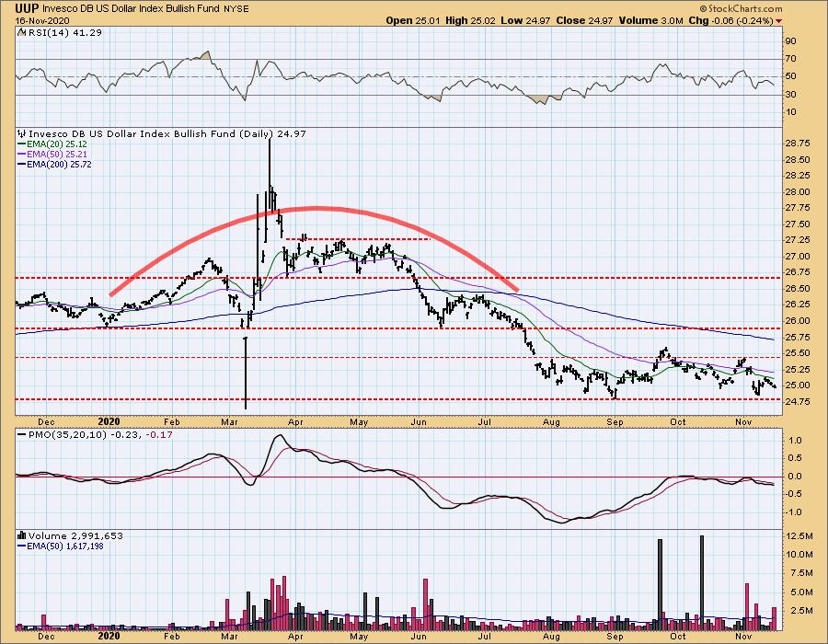
Task: Select the EMA(20) green line swatch
Action: (x=22, y=144)
